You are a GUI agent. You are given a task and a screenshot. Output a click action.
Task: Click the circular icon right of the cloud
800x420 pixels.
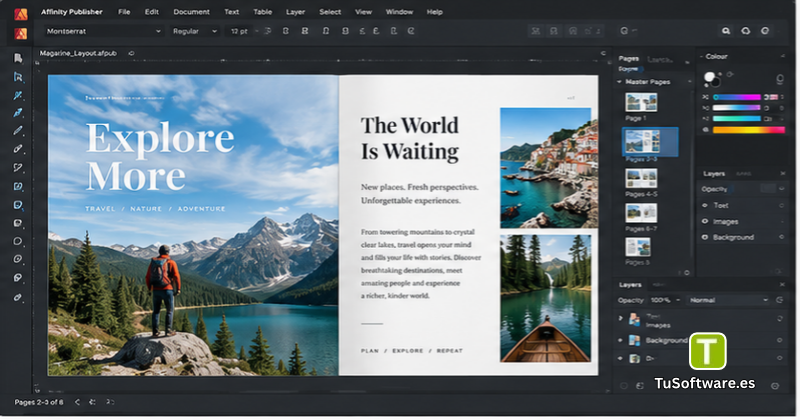765,31
